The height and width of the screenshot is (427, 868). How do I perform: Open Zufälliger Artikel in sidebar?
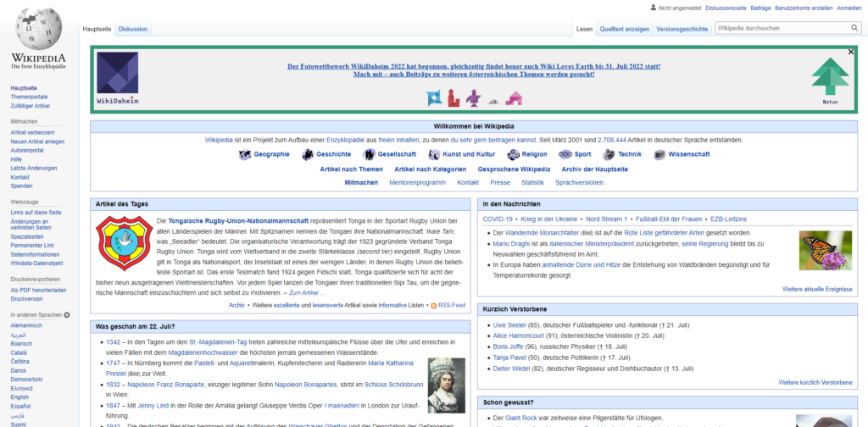click(x=31, y=106)
